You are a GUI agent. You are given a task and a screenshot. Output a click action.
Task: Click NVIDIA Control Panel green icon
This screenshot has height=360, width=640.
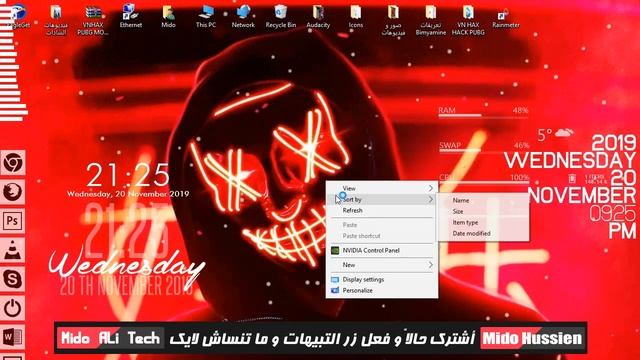pyautogui.click(x=335, y=250)
